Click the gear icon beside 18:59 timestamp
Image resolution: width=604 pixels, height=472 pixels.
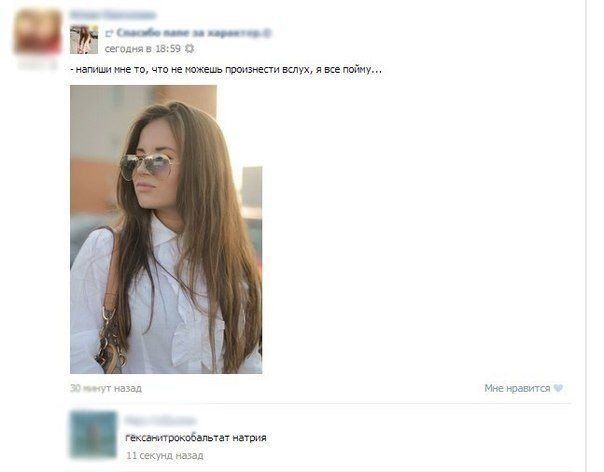(x=190, y=49)
